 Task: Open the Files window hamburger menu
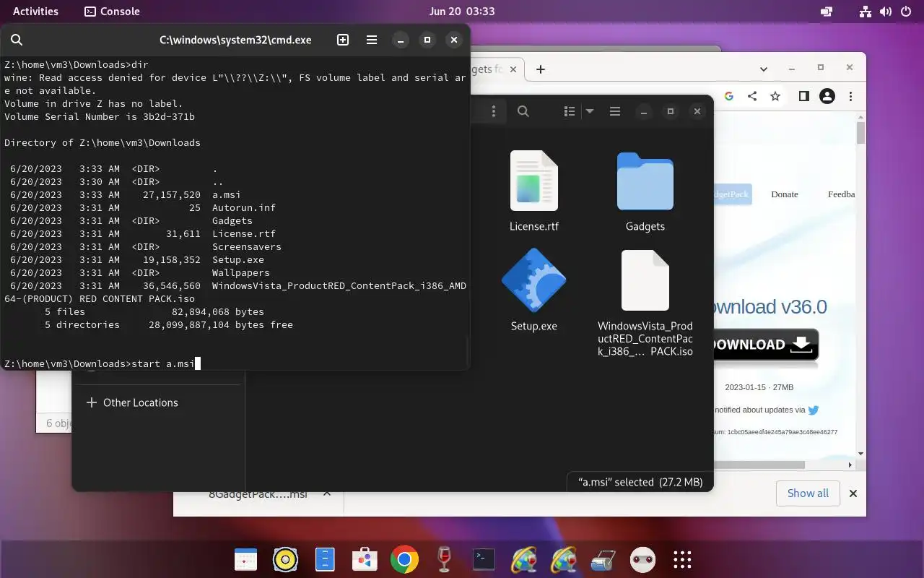point(615,111)
